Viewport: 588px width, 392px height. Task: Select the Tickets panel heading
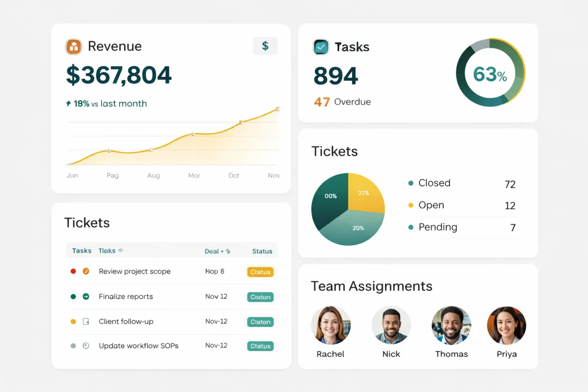[87, 223]
